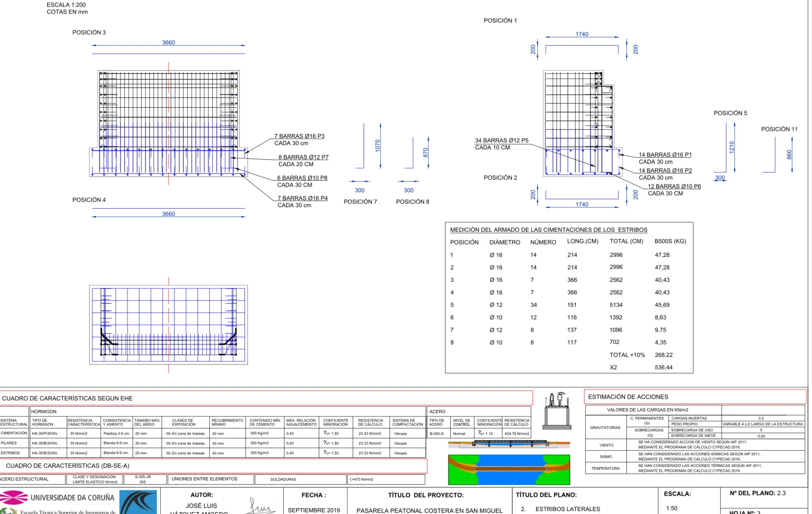This screenshot has width=812, height=514.
Task: Click the 1070 vertical dimension
Action: (377, 146)
